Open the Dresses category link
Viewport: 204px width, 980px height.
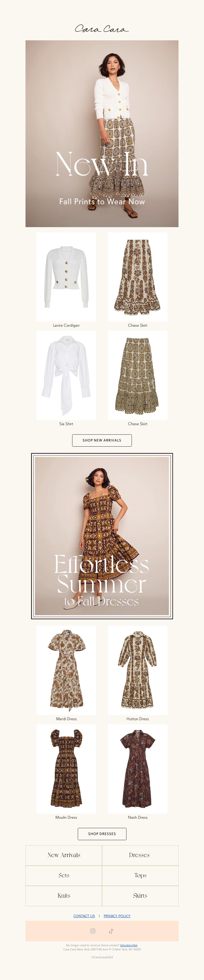[140, 855]
